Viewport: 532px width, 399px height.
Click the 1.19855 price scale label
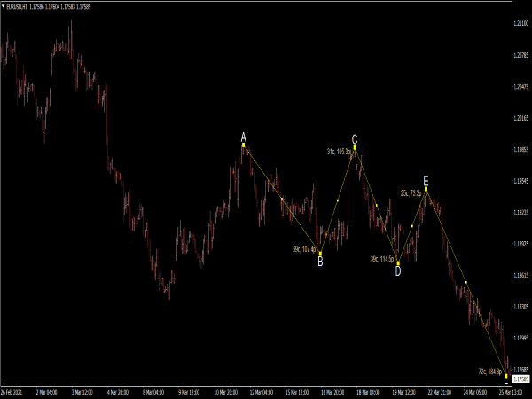[x=521, y=149]
